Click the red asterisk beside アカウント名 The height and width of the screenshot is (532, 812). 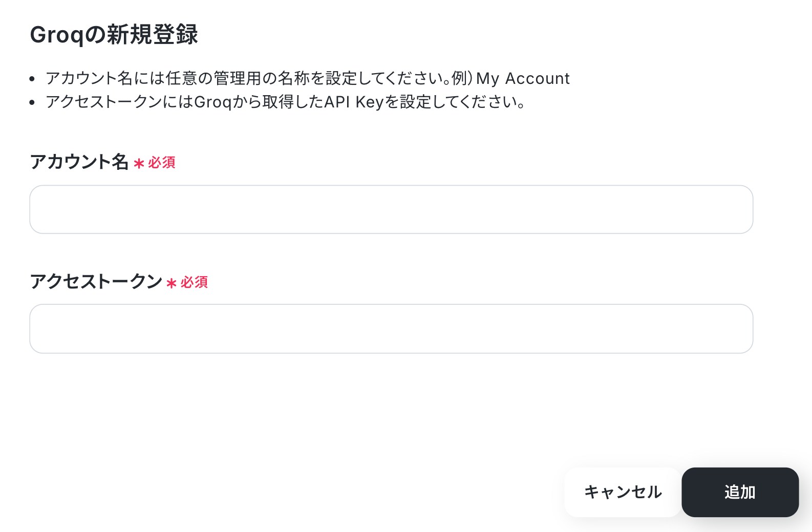[139, 164]
